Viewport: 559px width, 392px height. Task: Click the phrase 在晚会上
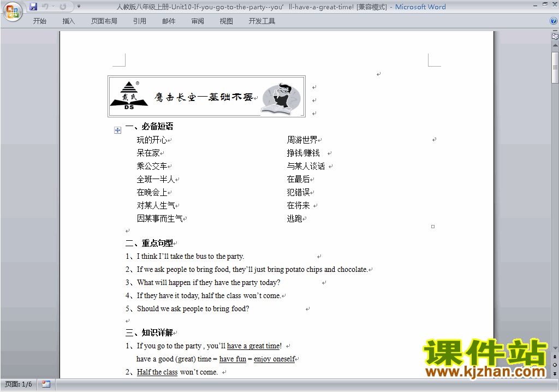pyautogui.click(x=152, y=192)
